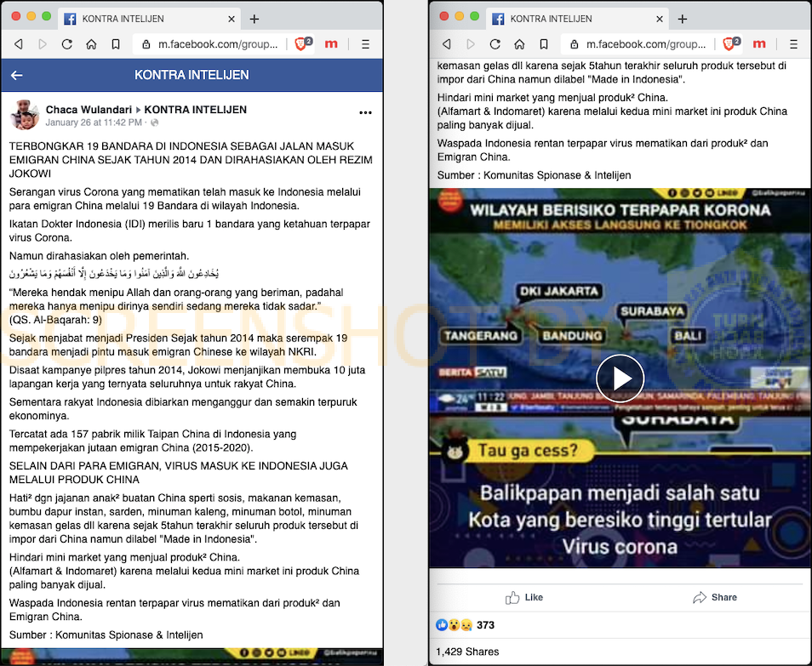Open the hamburger menu in the right browser window
This screenshot has width=812, height=666.
tap(792, 44)
